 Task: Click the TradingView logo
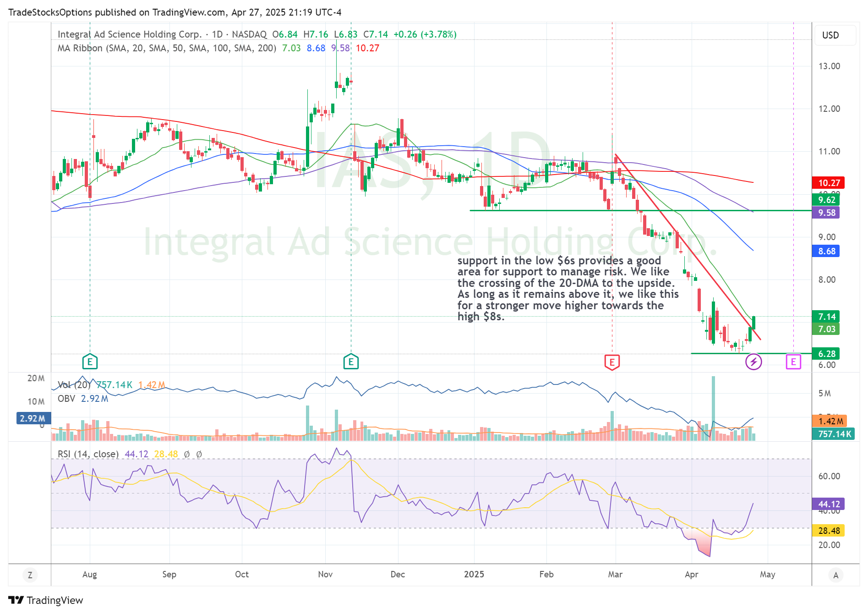coord(46,600)
